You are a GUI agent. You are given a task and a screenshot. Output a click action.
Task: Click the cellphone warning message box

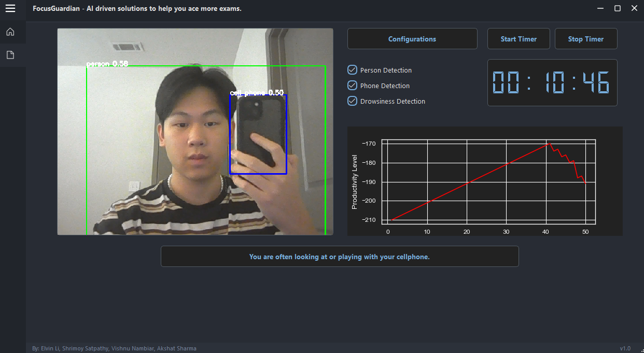pos(340,257)
